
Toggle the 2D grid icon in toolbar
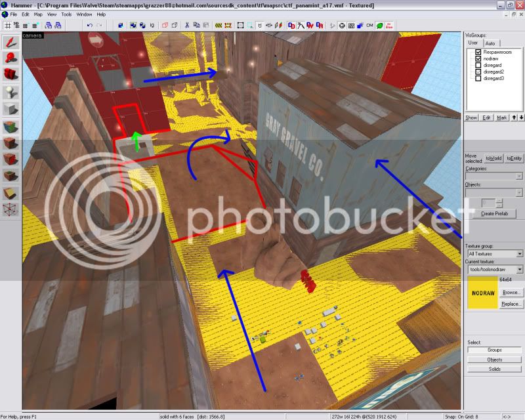pyautogui.click(x=7, y=26)
